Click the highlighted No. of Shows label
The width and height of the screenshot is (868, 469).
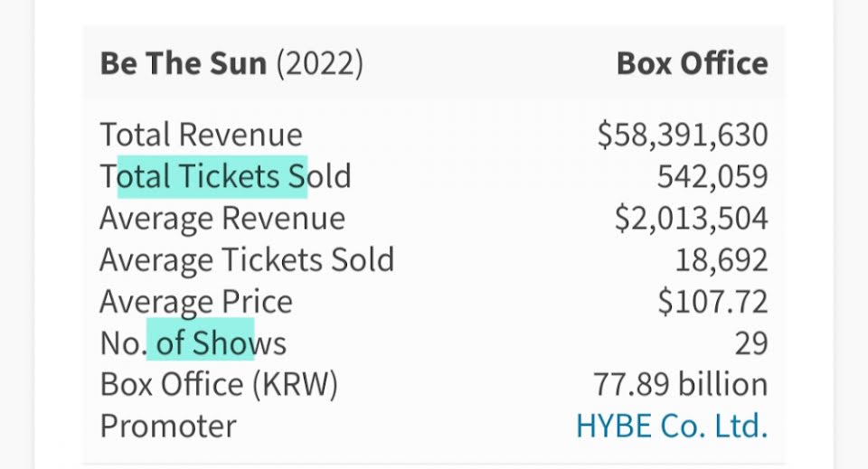(x=193, y=343)
